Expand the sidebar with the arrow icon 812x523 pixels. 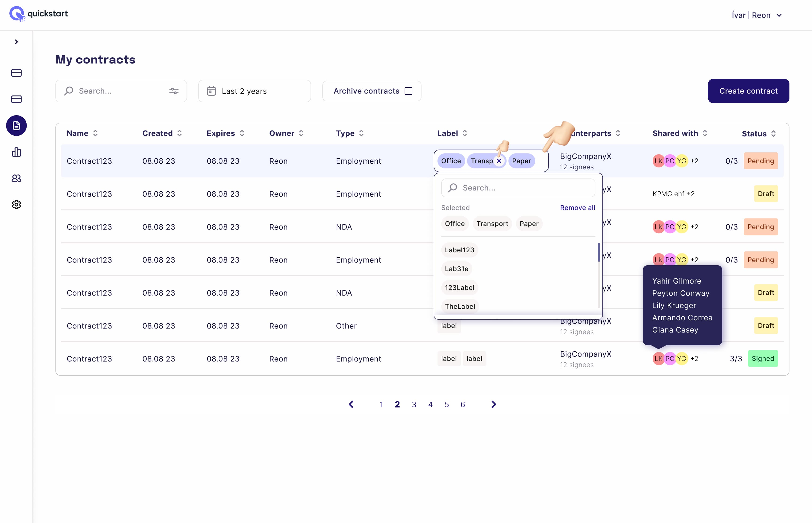pyautogui.click(x=16, y=41)
